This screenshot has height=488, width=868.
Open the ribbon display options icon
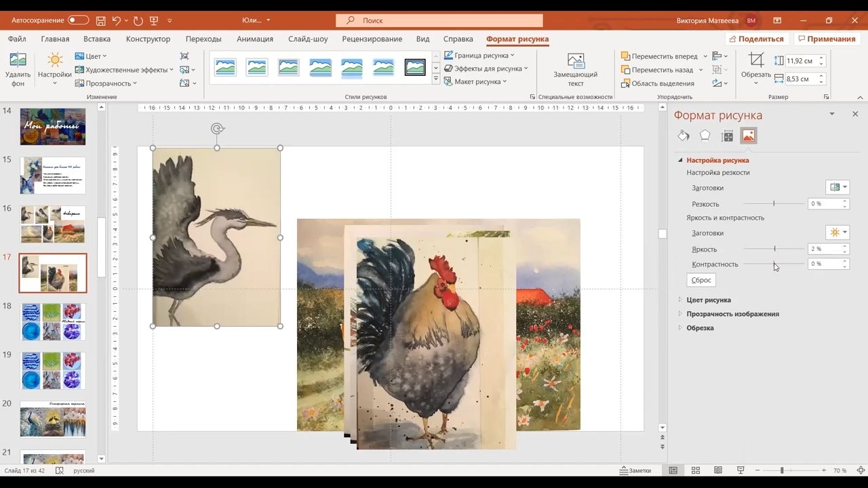[x=777, y=20]
